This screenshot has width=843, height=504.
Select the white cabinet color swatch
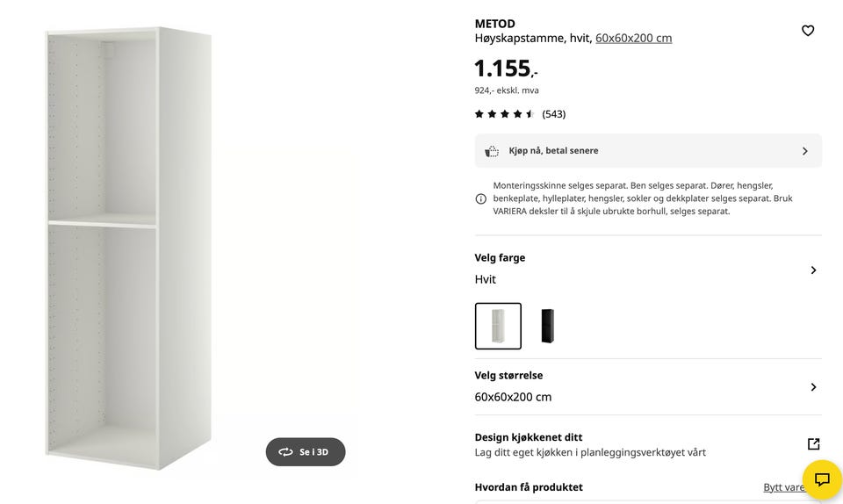(498, 326)
